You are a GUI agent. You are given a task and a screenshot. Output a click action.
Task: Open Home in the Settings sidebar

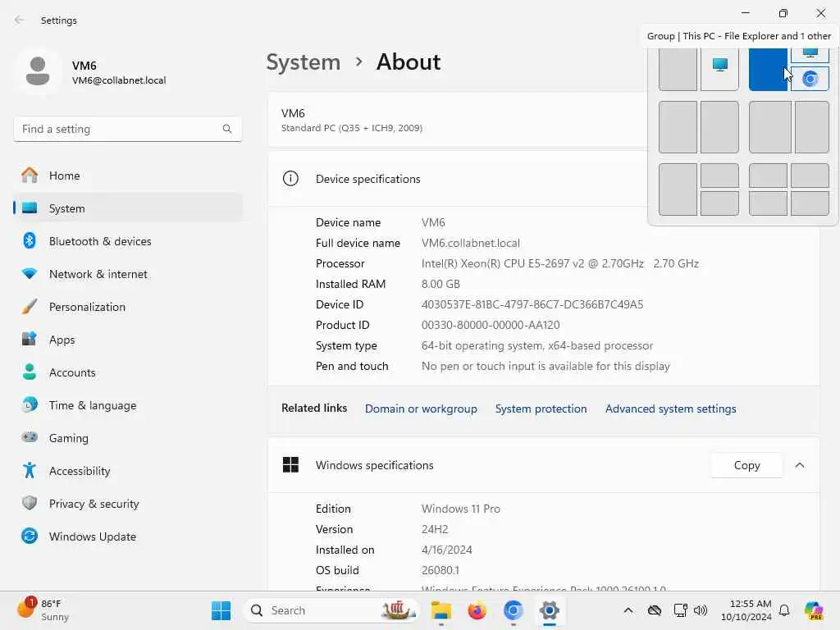click(x=127, y=176)
